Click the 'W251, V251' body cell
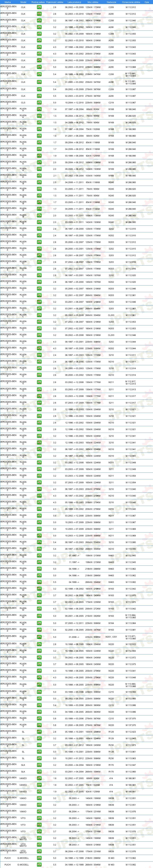This screenshot has width=153, height=868. 111,637
